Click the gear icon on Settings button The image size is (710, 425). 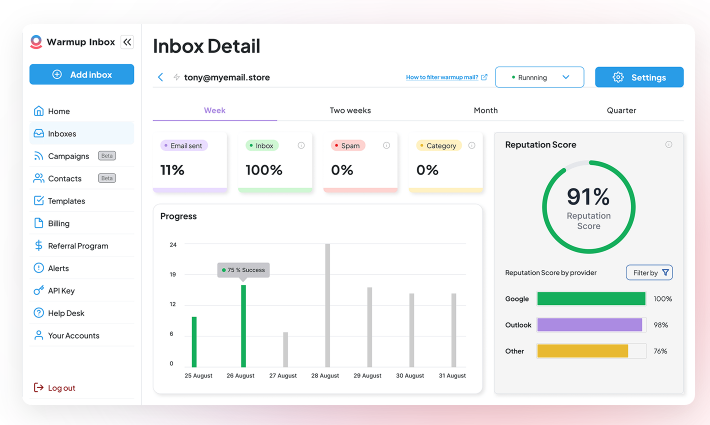618,77
